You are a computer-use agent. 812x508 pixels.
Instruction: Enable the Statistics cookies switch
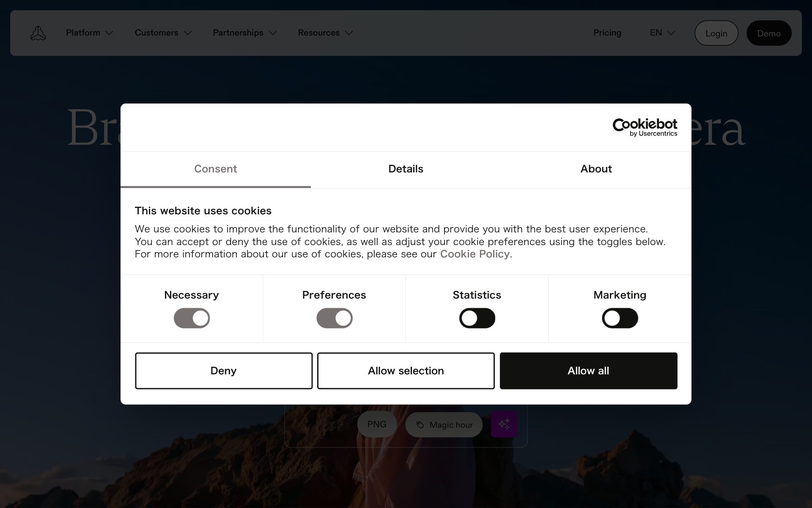477,318
